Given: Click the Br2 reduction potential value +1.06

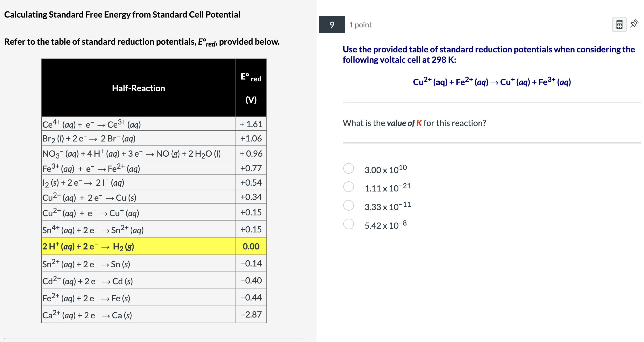Looking at the screenshot, I should tap(251, 138).
